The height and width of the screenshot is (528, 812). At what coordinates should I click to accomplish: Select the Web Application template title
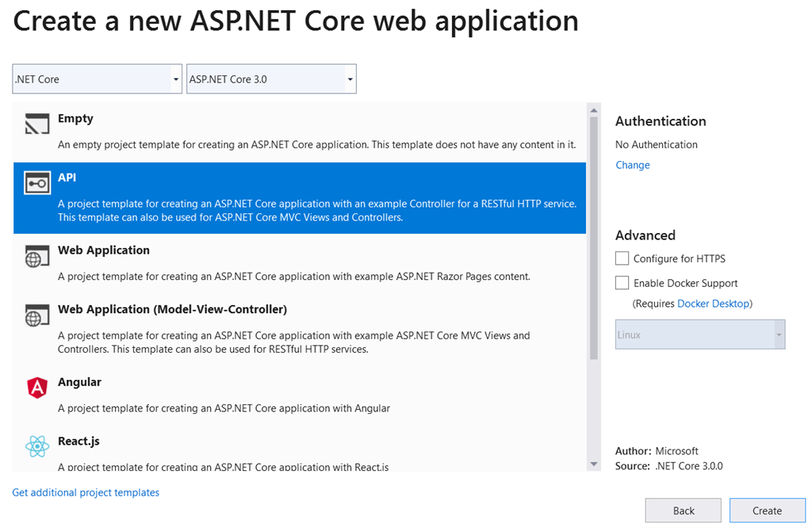click(104, 251)
